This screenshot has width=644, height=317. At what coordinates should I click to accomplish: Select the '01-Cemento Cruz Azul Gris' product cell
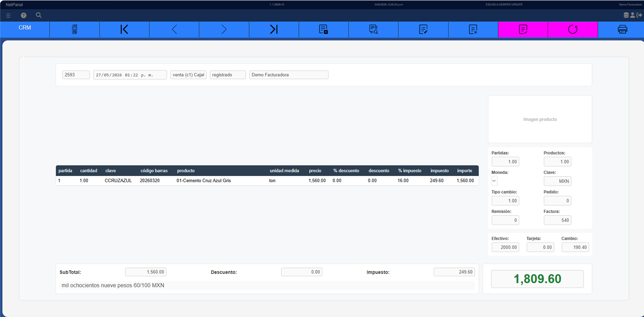204,181
